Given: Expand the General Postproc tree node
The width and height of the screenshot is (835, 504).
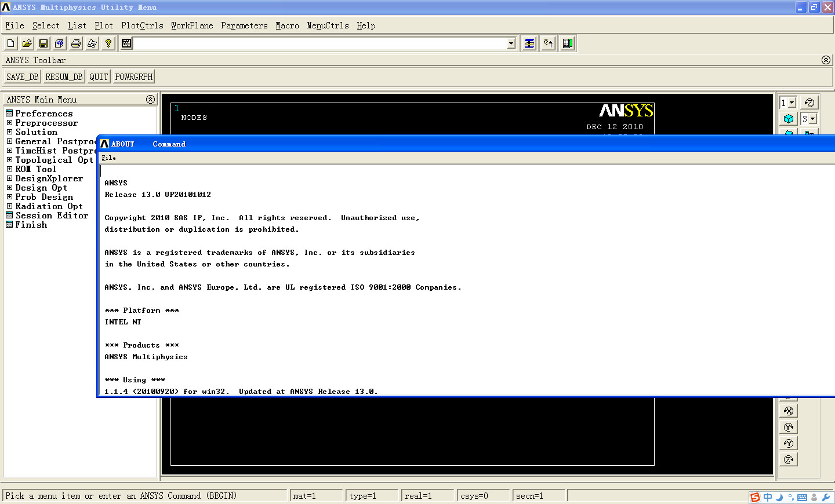Looking at the screenshot, I should tap(9, 141).
